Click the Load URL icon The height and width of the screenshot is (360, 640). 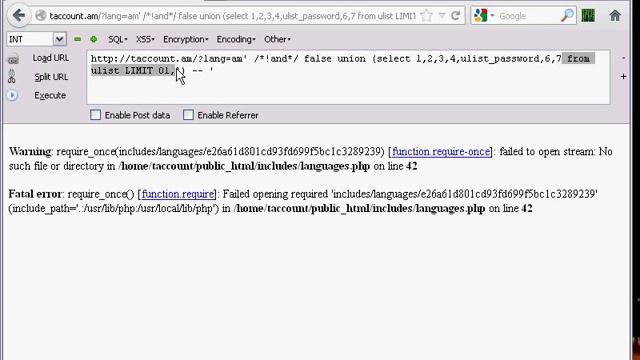click(x=13, y=59)
